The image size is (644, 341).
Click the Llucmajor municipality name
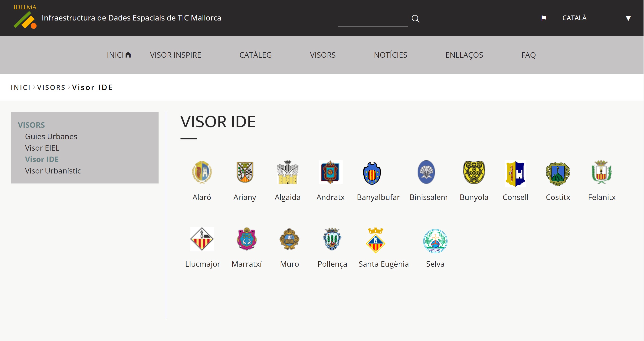pos(202,264)
